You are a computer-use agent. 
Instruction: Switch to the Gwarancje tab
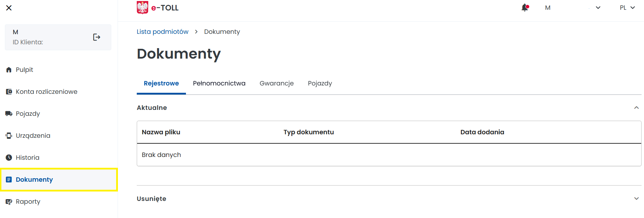pyautogui.click(x=277, y=83)
